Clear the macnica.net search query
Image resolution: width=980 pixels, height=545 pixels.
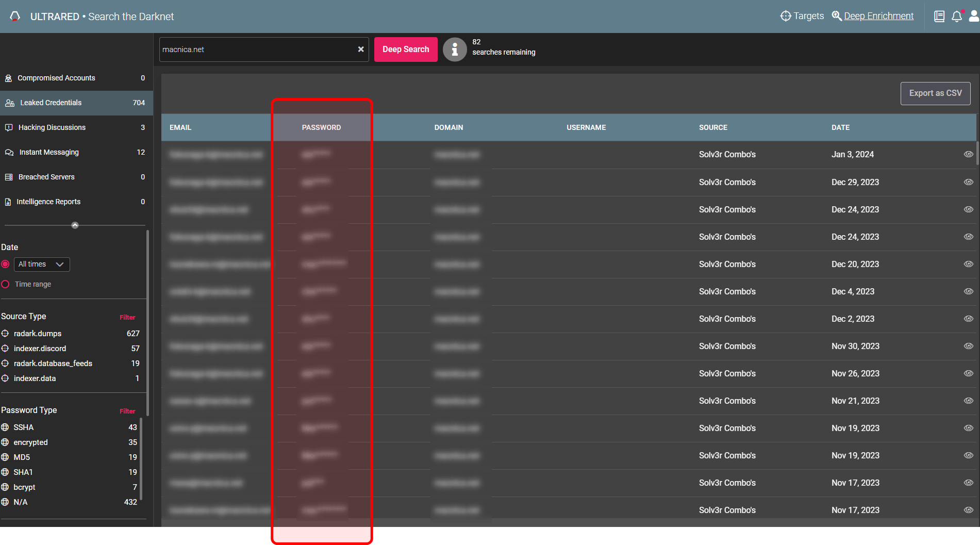click(361, 49)
